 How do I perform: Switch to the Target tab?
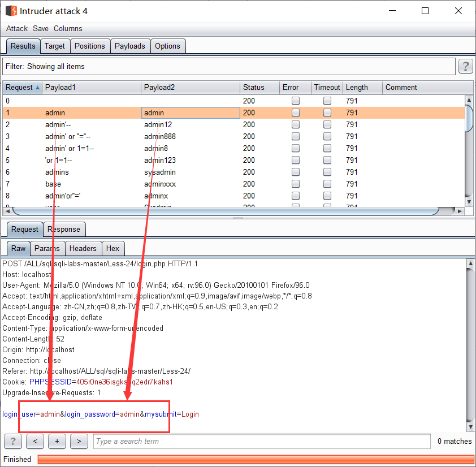[x=55, y=46]
